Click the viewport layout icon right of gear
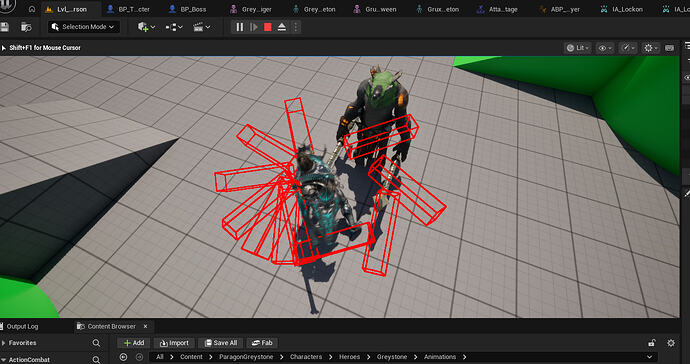 click(x=670, y=48)
